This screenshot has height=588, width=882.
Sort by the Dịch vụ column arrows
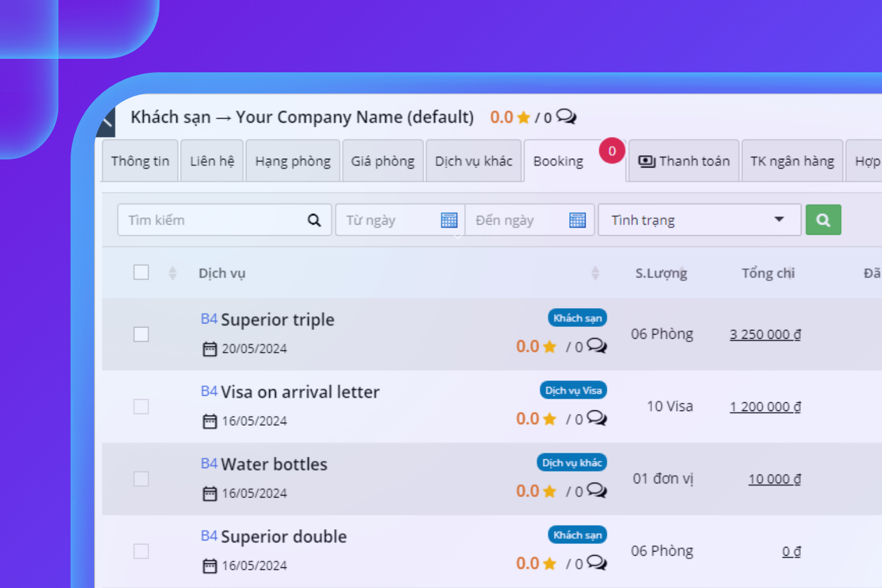pyautogui.click(x=595, y=273)
